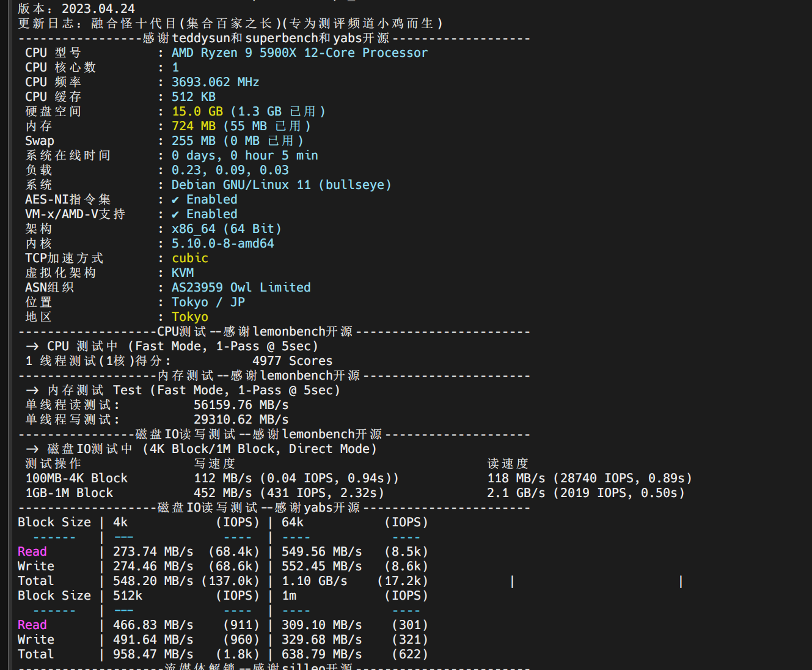This screenshot has height=670, width=812.
Task: Click the arrow before CPU 测试中
Action: (32, 346)
